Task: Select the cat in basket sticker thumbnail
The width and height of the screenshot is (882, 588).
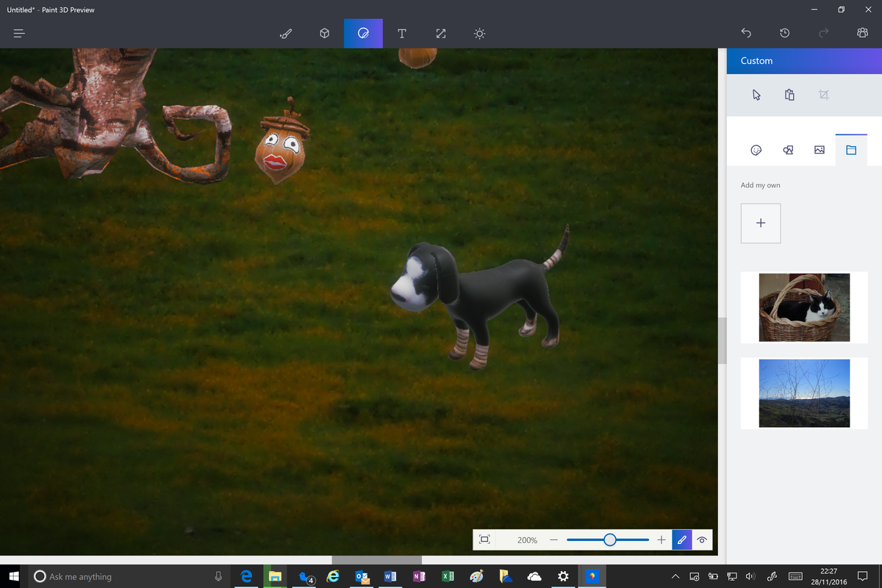Action: pos(804,307)
